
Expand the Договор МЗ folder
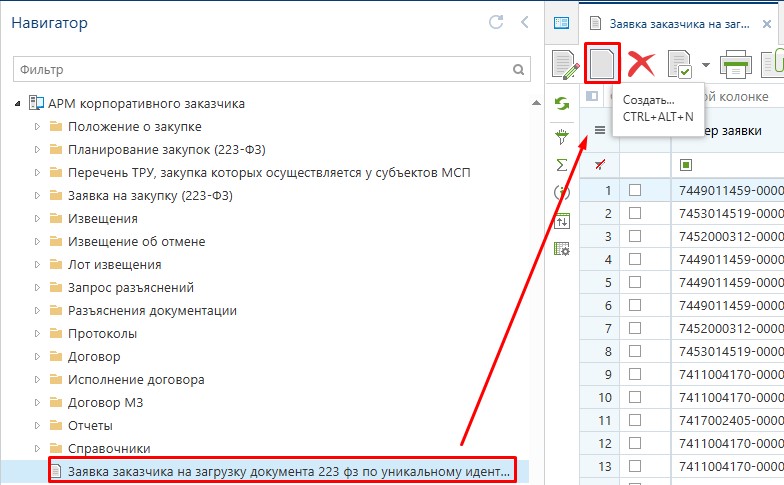37,402
